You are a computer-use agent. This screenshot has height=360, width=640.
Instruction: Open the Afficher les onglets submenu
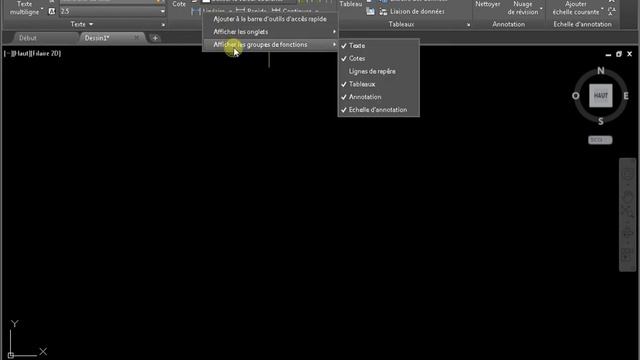[x=270, y=32]
